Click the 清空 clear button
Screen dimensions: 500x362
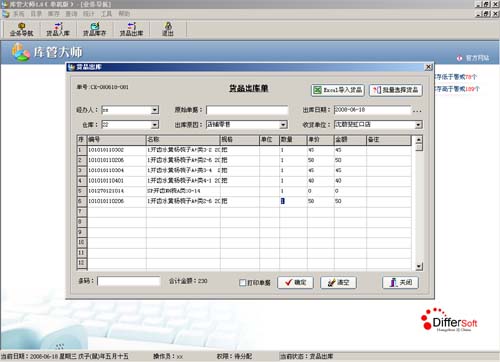click(x=338, y=283)
